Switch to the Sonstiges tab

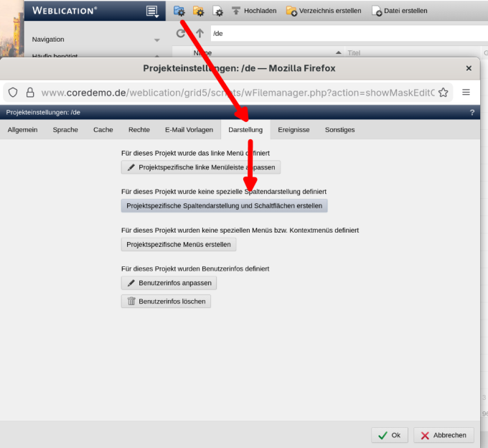coord(339,130)
